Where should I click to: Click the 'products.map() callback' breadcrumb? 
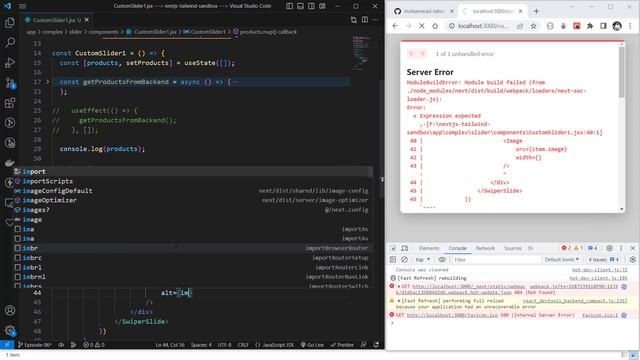pos(268,32)
